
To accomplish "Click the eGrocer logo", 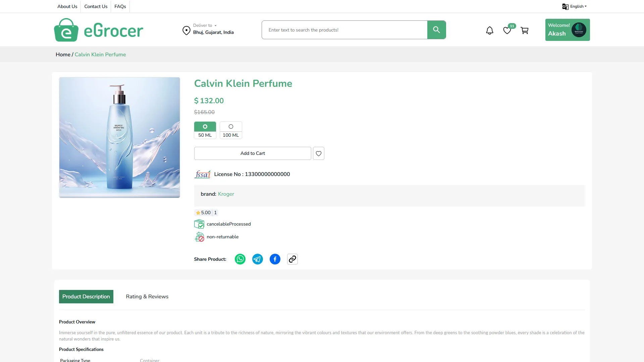I will point(99,30).
